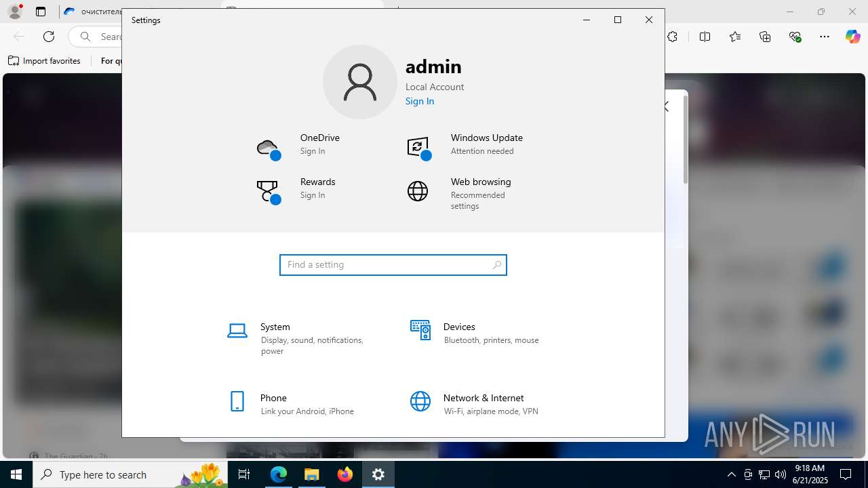
Task: Open the volume speaker tray icon
Action: [780, 474]
